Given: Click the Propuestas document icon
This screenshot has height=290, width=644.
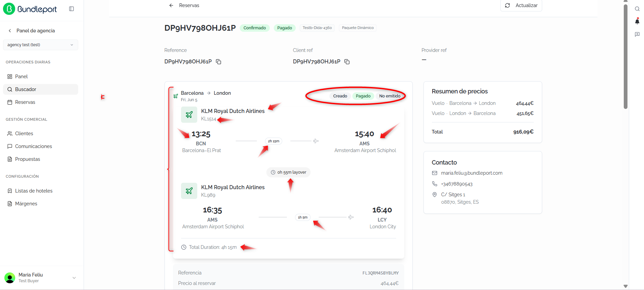Looking at the screenshot, I should coord(10,159).
